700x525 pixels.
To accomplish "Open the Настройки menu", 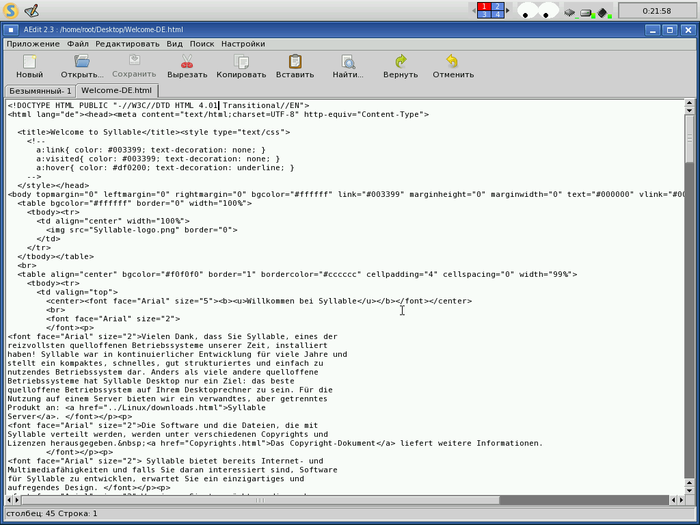I will (243, 44).
